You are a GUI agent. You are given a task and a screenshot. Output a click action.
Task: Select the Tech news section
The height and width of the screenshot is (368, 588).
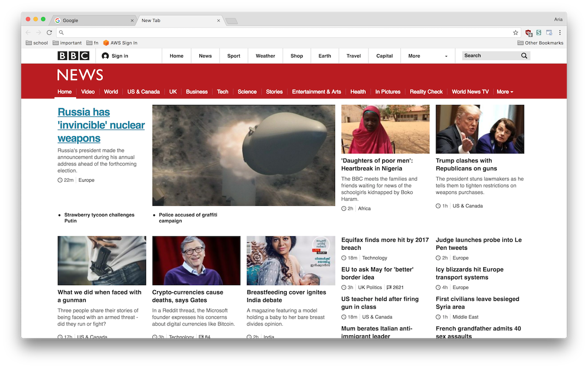[222, 92]
